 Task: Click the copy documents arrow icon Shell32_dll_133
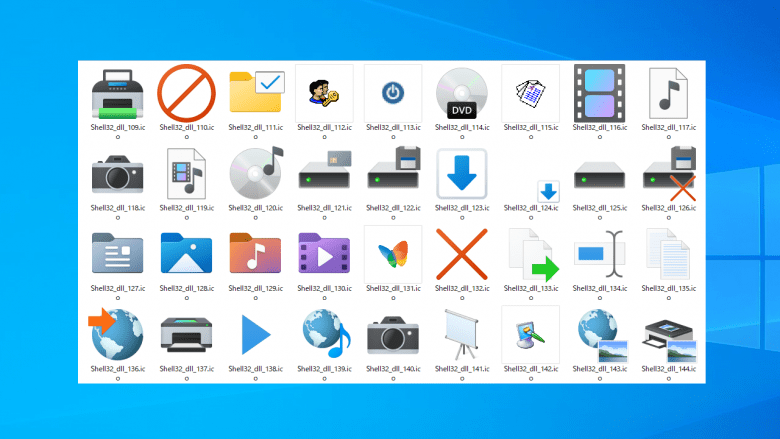533,254
